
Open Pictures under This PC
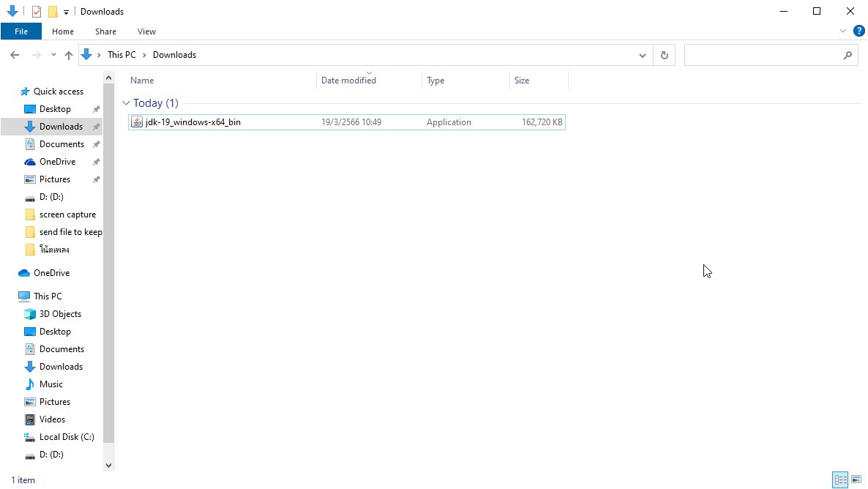point(54,402)
